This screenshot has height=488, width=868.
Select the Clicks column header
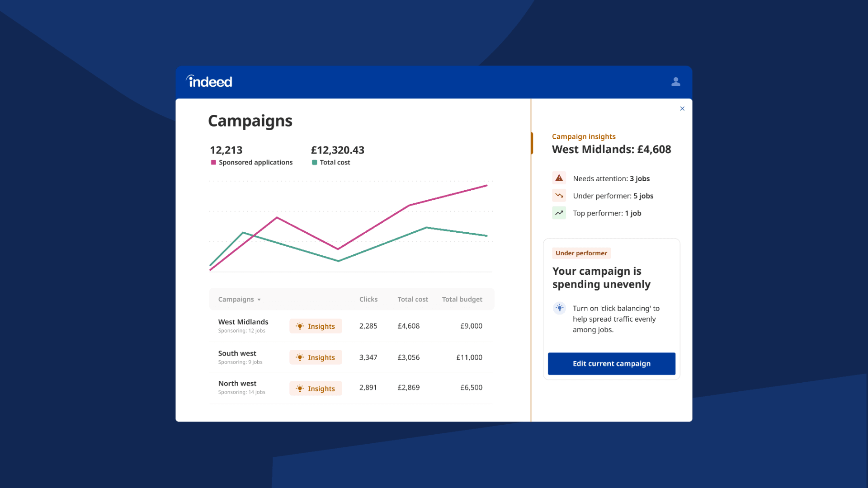(368, 299)
